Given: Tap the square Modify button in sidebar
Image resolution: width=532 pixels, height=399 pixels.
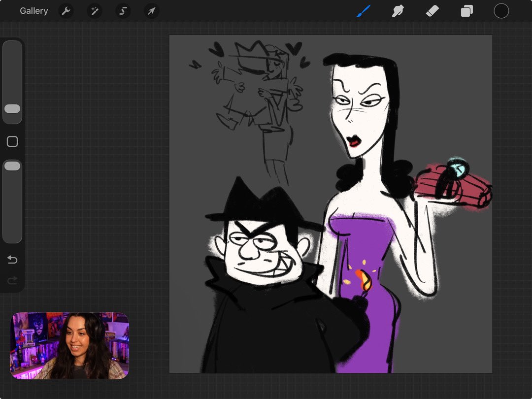Looking at the screenshot, I should [x=12, y=141].
